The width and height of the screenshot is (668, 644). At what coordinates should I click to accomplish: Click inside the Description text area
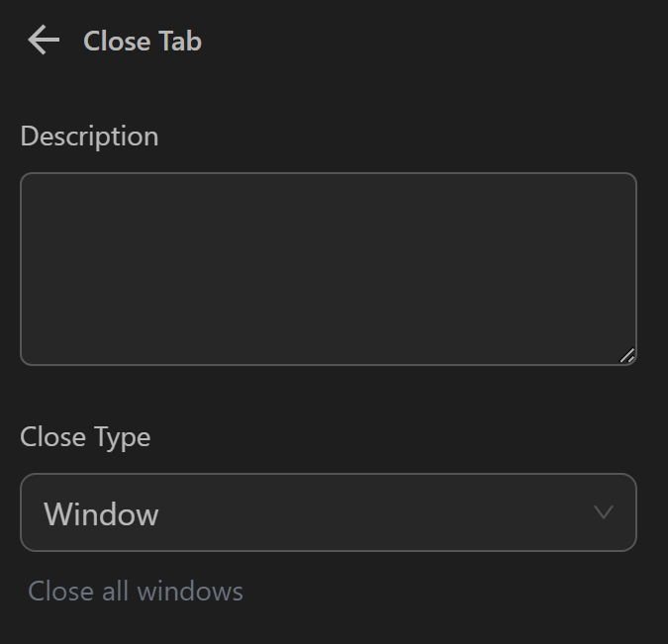click(328, 269)
